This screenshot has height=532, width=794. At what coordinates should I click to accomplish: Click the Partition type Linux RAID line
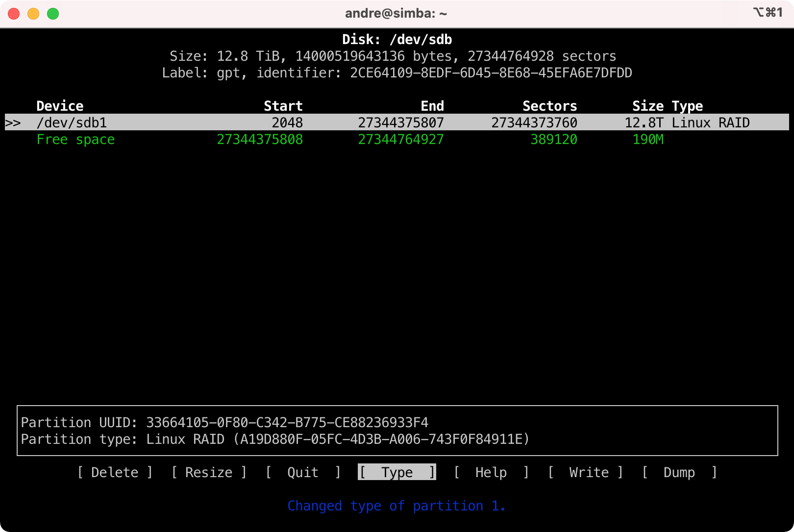click(x=274, y=439)
